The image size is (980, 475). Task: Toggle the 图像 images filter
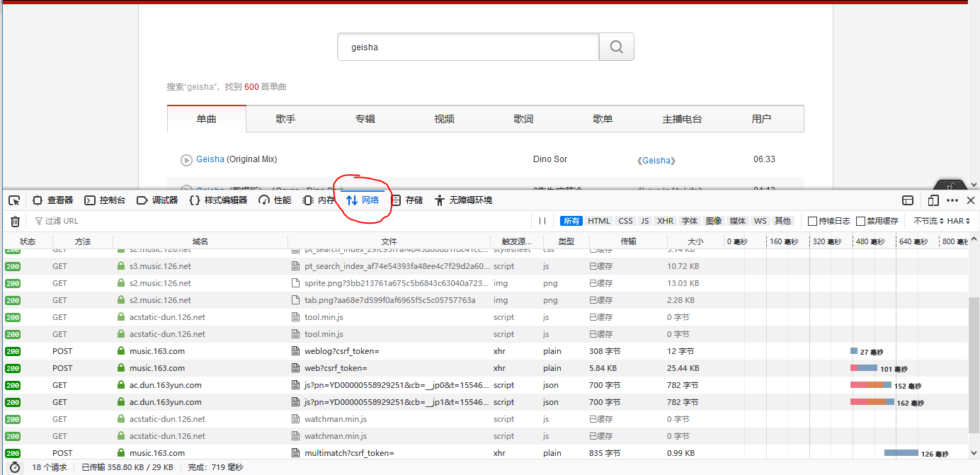pyautogui.click(x=714, y=221)
